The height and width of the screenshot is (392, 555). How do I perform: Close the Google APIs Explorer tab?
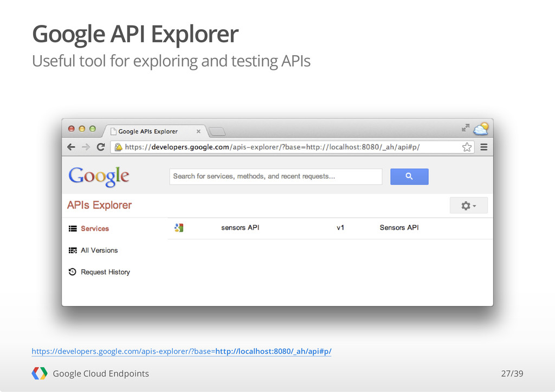[198, 132]
